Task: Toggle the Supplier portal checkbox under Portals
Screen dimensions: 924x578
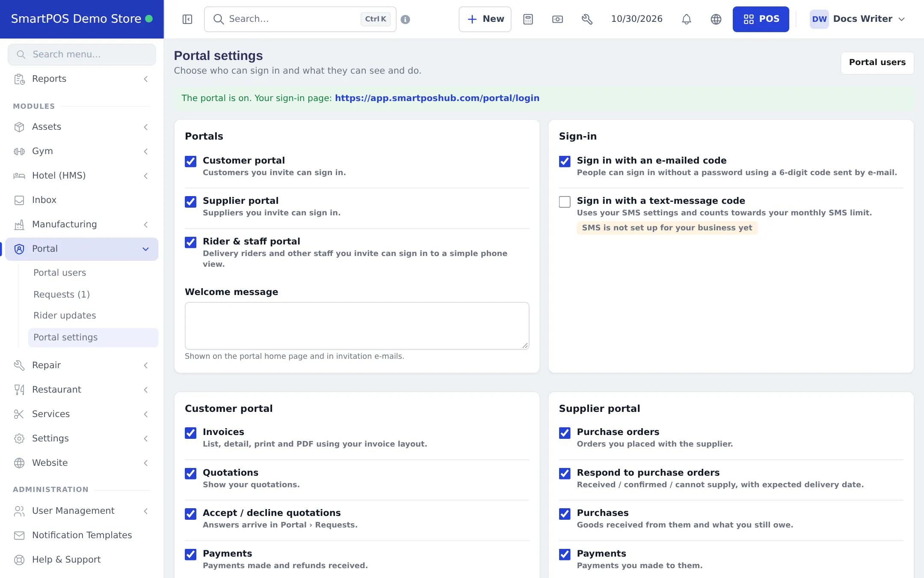Action: 190,202
